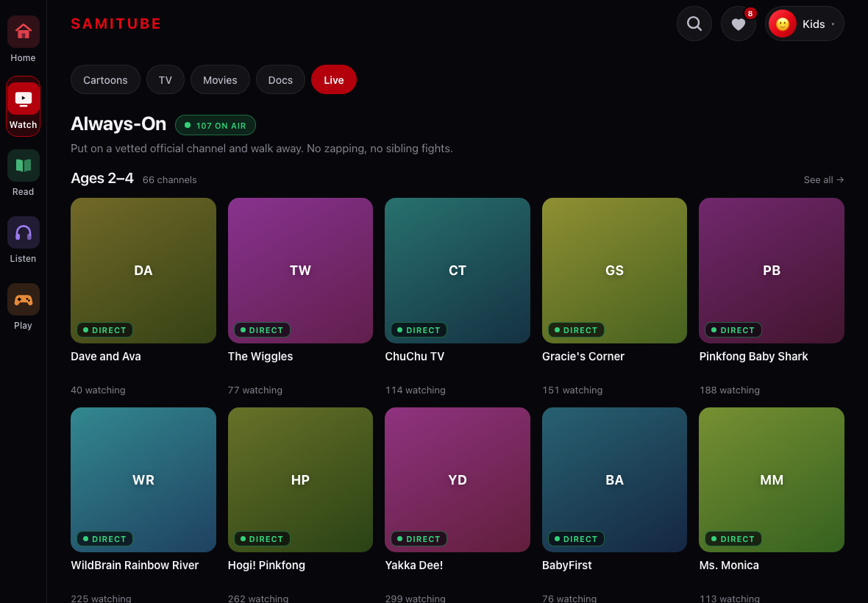
Task: Switch to the Docs tab
Action: click(280, 79)
